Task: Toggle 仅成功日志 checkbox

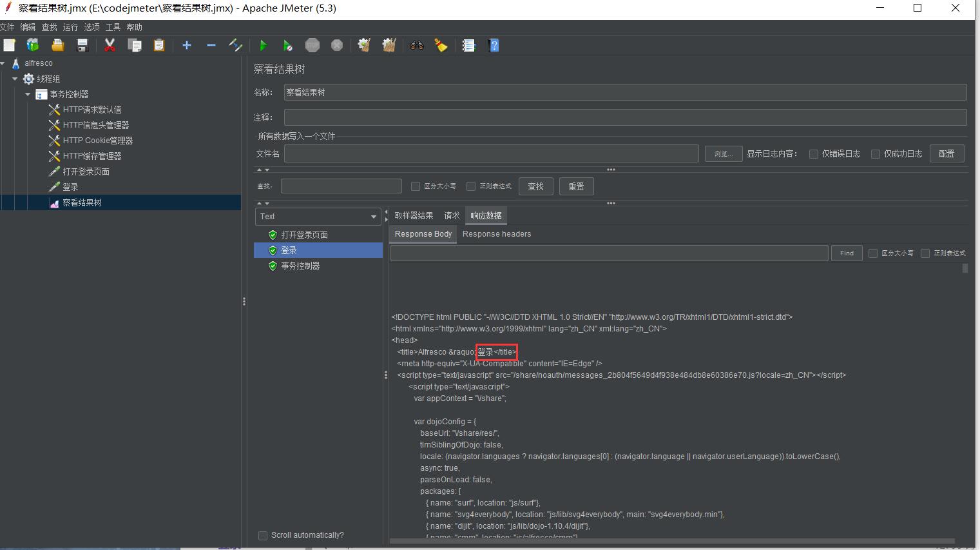Action: click(x=876, y=153)
